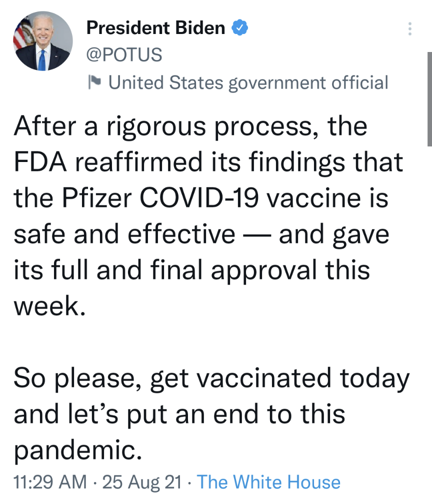
Task: Click the word "pandemic." ending the tweet
Action: (x=75, y=451)
